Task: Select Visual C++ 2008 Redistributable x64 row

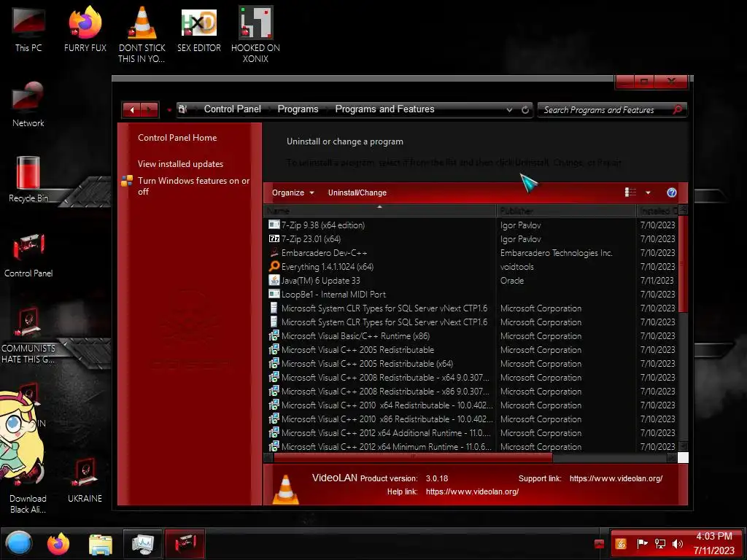Action: 471,378
